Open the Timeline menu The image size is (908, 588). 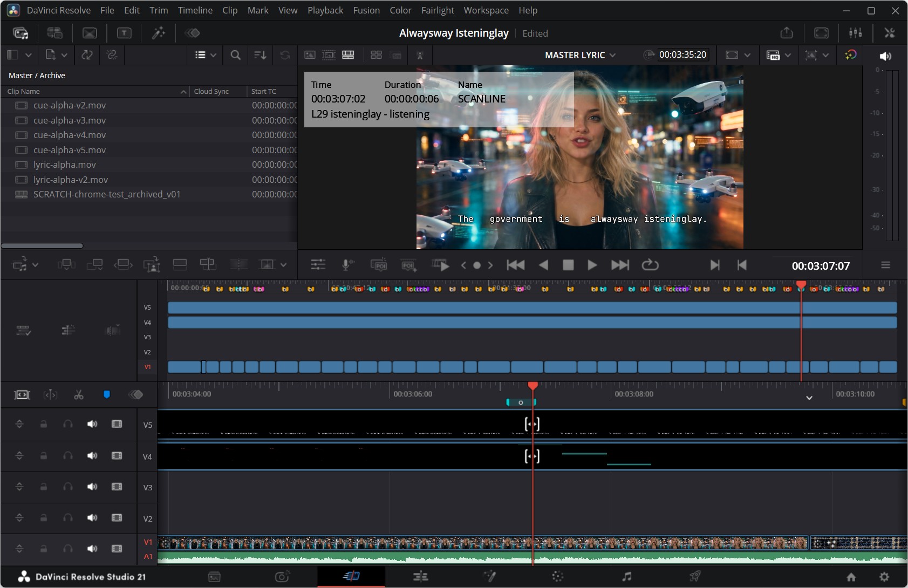click(x=195, y=10)
